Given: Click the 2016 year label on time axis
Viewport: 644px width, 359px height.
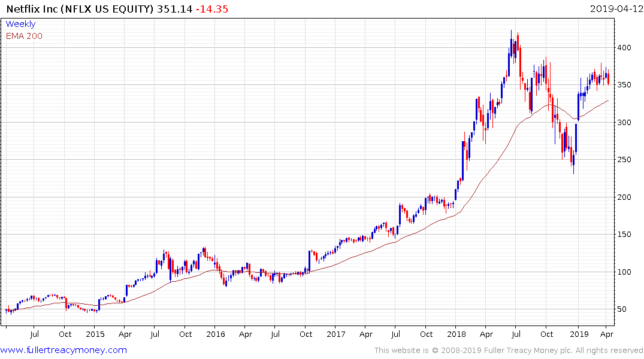Looking at the screenshot, I should pyautogui.click(x=216, y=334).
